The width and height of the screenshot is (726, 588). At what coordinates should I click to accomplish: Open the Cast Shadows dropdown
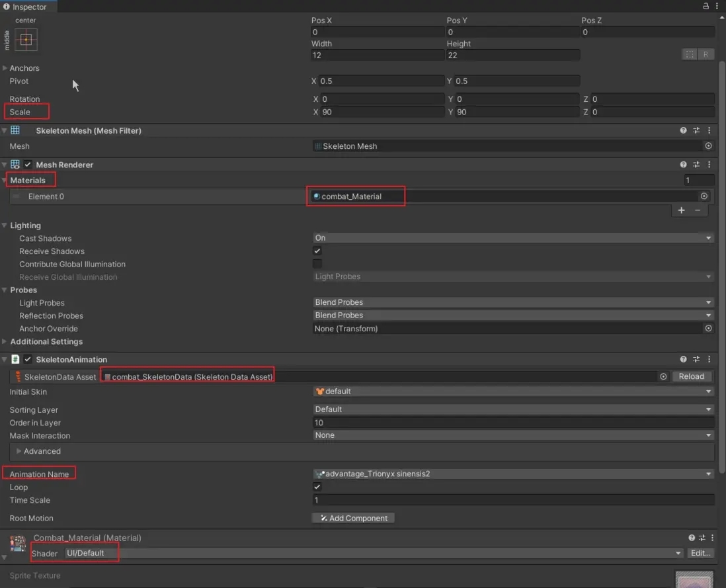click(512, 238)
